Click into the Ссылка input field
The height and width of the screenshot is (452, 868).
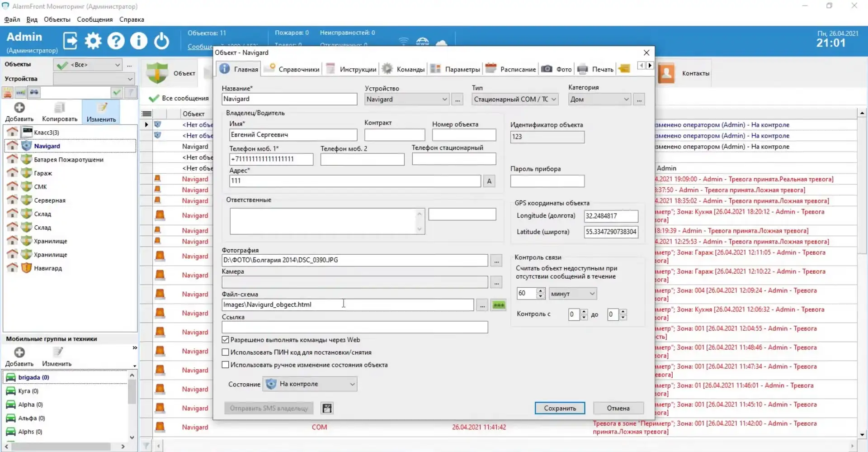(x=355, y=328)
